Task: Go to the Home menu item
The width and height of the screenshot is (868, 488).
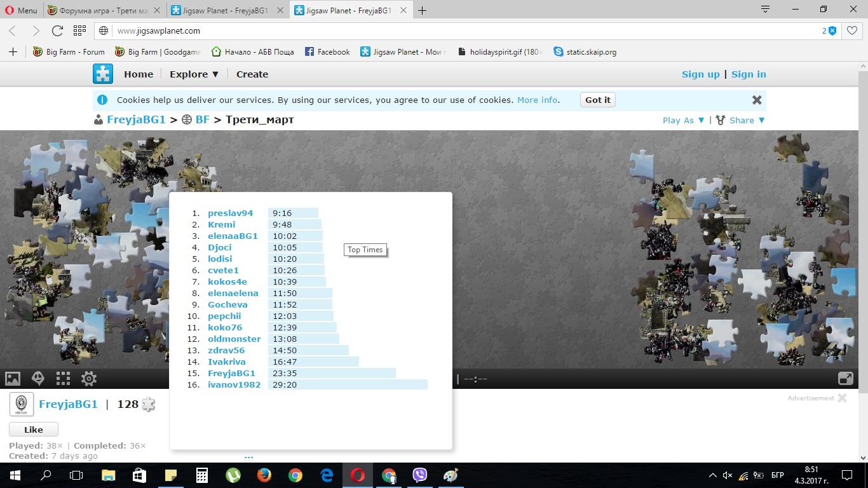Action: click(139, 74)
